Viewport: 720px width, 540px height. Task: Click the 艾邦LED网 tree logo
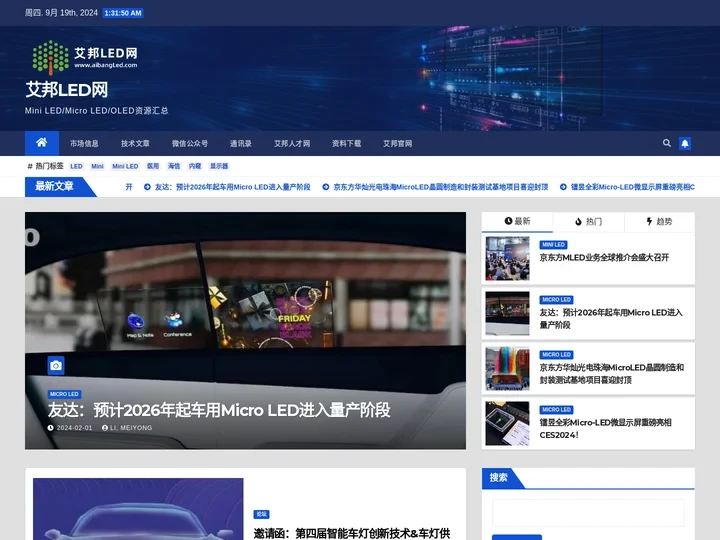(x=84, y=58)
